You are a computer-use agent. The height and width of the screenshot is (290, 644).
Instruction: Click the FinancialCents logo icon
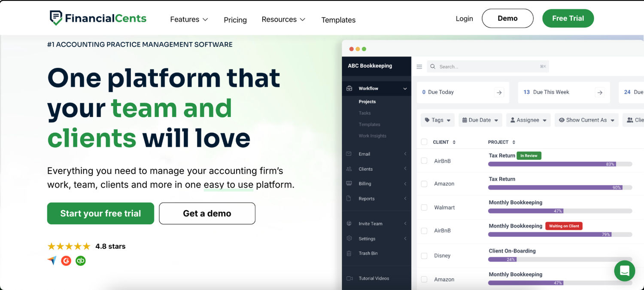click(56, 18)
